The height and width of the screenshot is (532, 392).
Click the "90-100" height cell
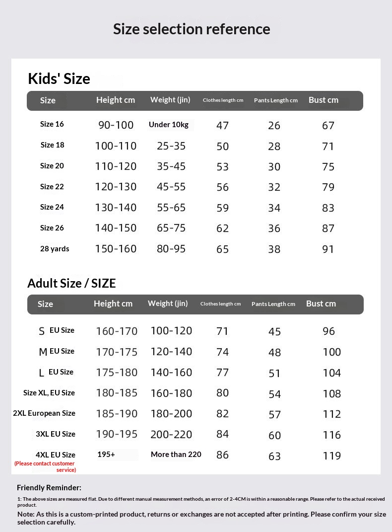pos(116,125)
